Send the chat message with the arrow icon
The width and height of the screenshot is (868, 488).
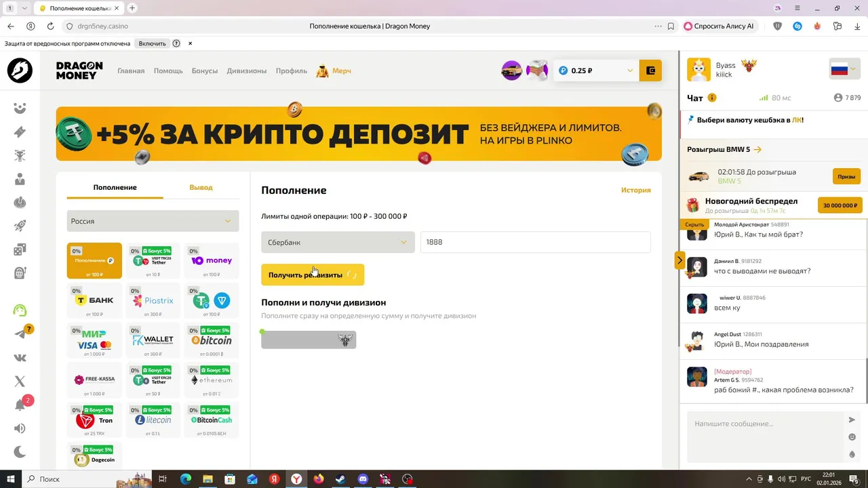pyautogui.click(x=852, y=420)
